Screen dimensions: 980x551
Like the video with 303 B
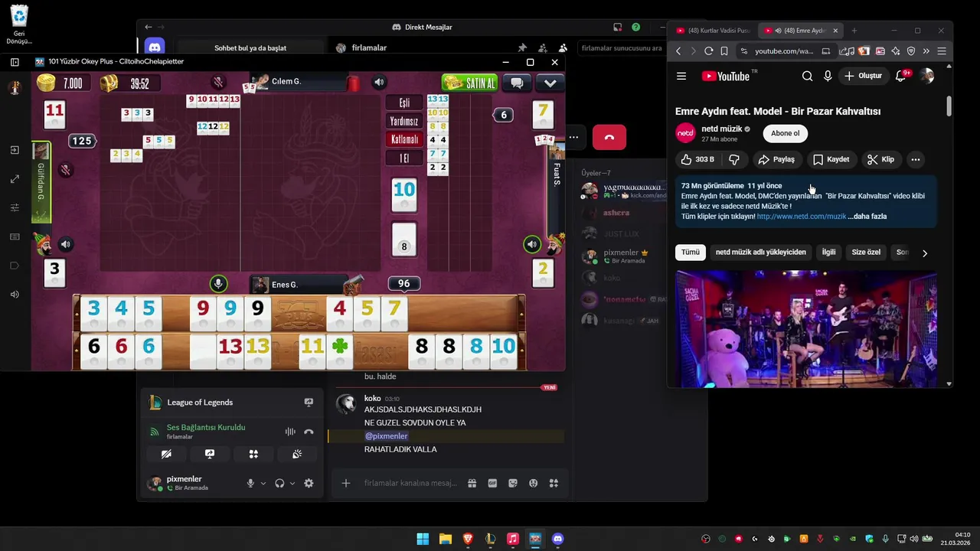697,159
